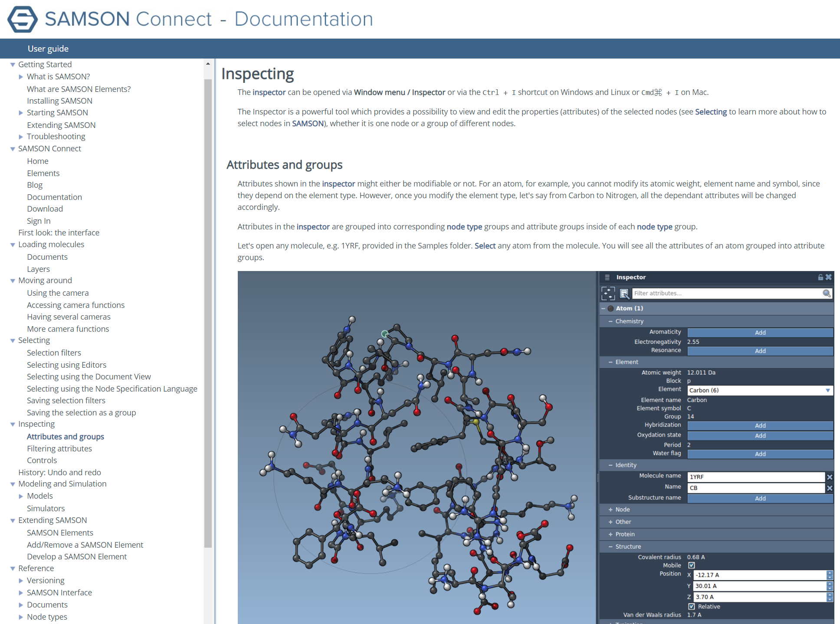Click the magnifier icon in Filter attributes
The width and height of the screenshot is (840, 624).
(827, 294)
